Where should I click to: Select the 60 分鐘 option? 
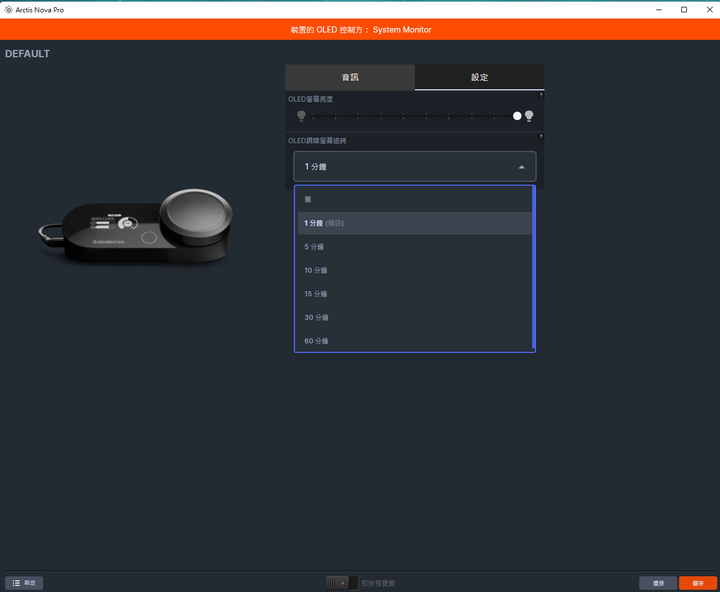click(x=415, y=341)
